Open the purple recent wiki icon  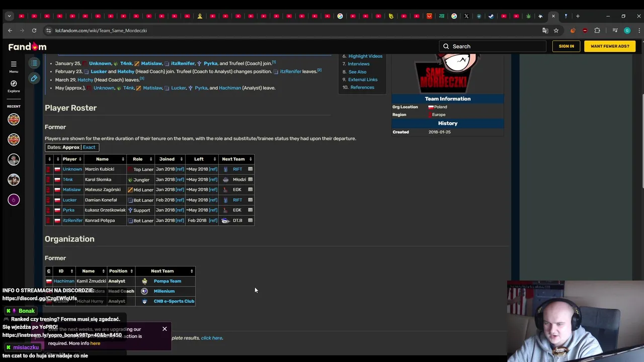pos(14,200)
